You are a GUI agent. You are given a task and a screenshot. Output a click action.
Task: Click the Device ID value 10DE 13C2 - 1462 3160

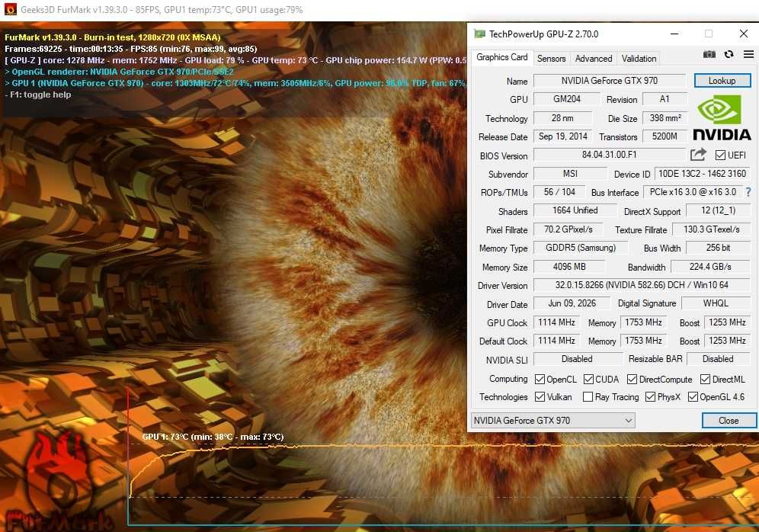703,173
